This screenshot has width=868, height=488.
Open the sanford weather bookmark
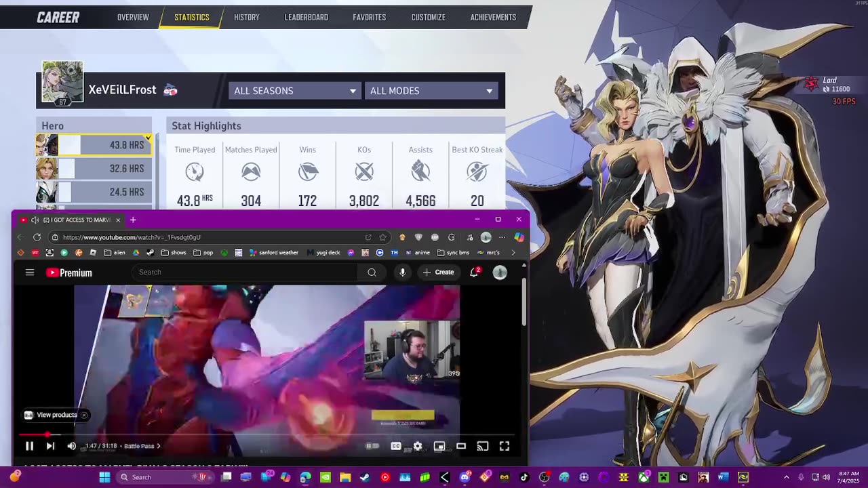coord(274,253)
